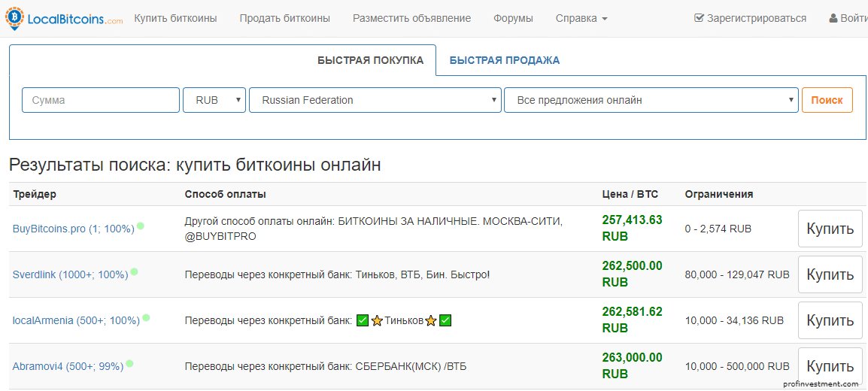This screenshot has width=868, height=391.
Task: Click the Способ оплаты column header
Action: click(x=226, y=194)
